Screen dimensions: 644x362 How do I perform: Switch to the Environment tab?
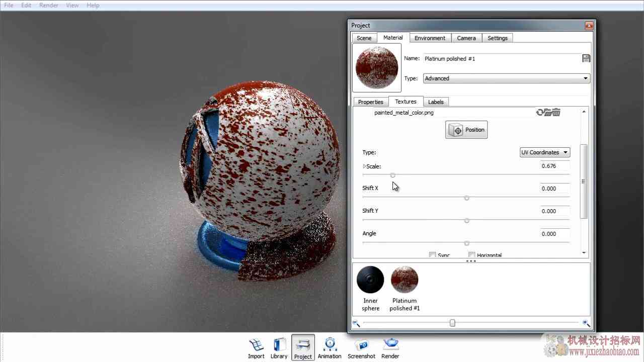[430, 38]
